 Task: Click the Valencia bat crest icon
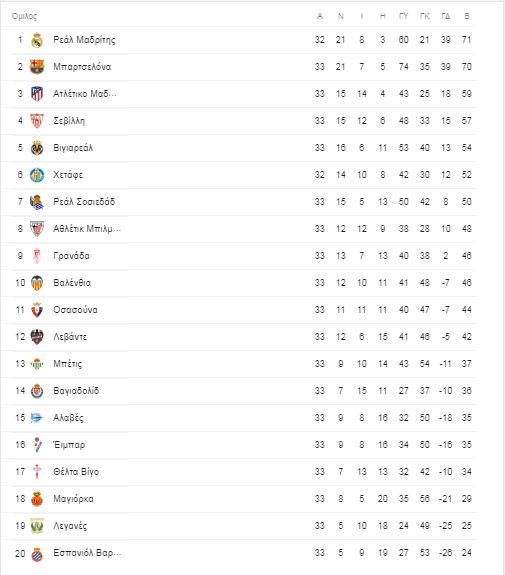[37, 283]
